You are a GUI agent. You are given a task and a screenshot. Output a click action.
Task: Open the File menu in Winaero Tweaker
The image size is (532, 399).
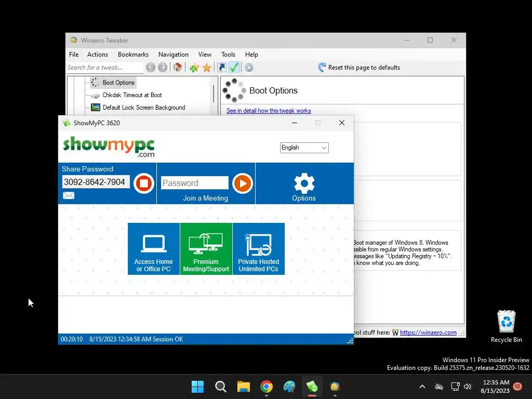coord(74,54)
